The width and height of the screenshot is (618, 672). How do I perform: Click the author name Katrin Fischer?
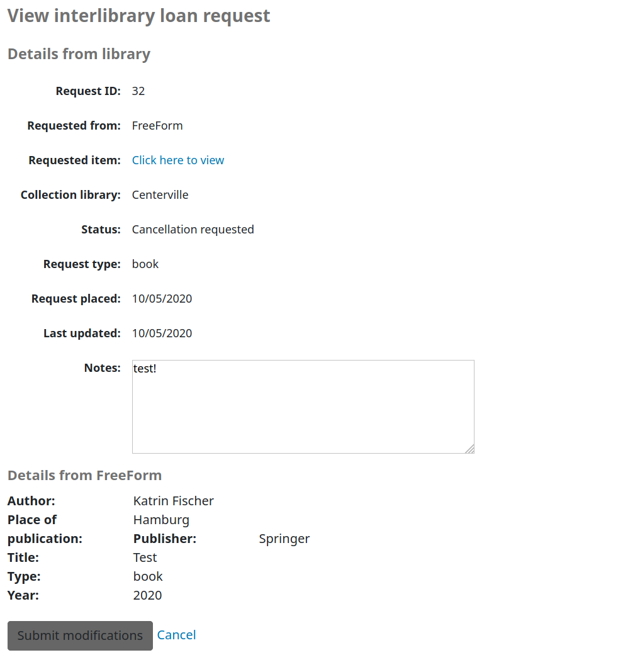pos(174,501)
